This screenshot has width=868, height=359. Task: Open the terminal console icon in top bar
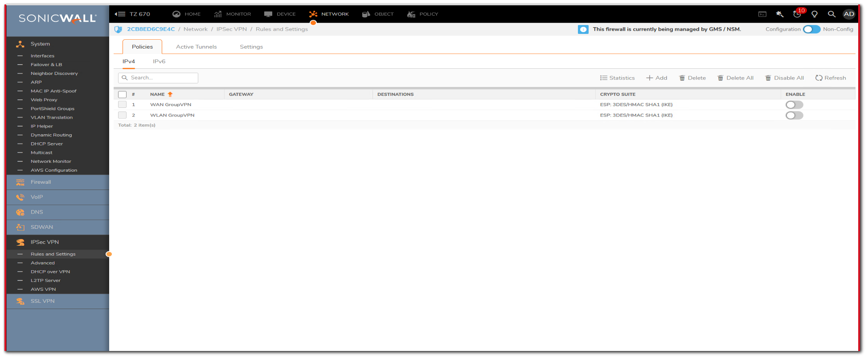[x=762, y=14]
